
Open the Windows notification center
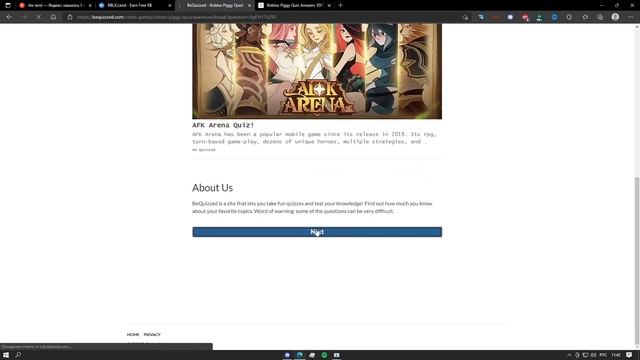[x=629, y=355]
